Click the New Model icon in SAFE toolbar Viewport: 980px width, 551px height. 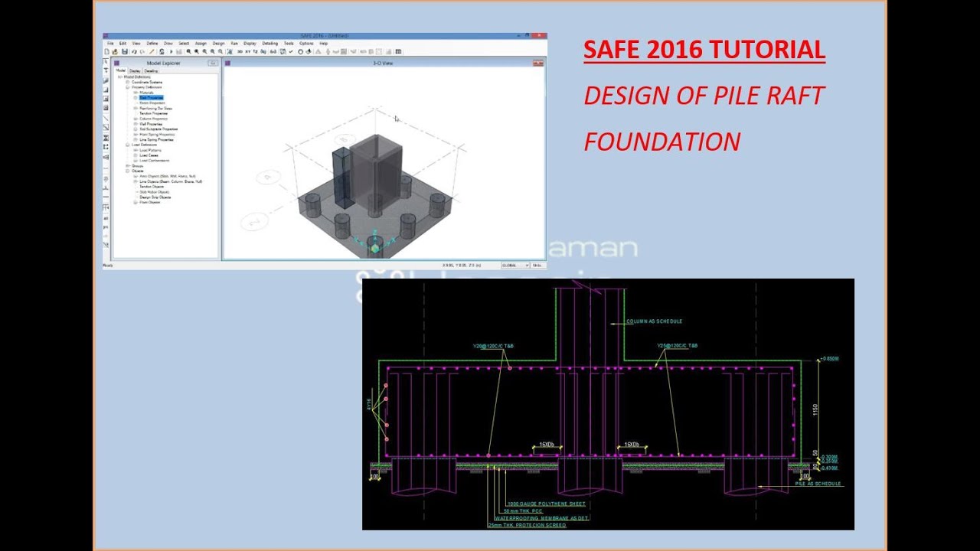(x=106, y=51)
